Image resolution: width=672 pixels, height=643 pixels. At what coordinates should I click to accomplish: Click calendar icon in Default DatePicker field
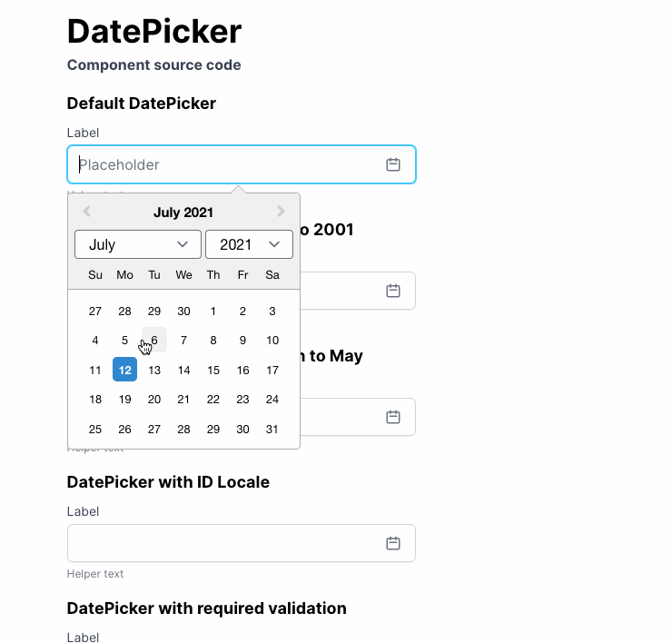pos(393,164)
